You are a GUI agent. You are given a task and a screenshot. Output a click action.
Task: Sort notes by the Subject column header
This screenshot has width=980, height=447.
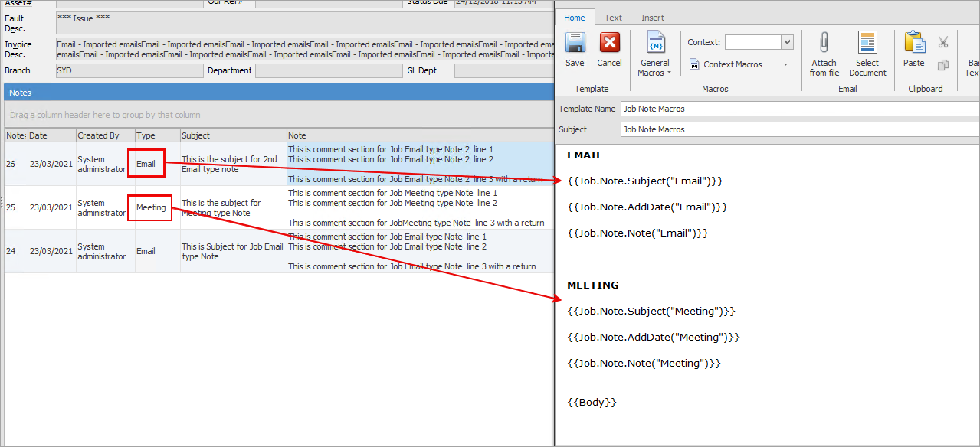click(x=233, y=135)
